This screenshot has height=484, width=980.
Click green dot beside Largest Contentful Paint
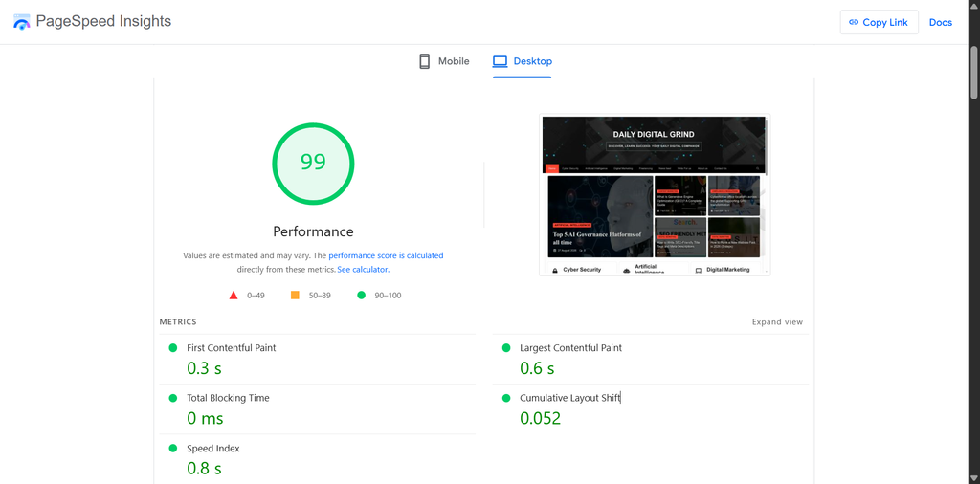click(x=506, y=348)
